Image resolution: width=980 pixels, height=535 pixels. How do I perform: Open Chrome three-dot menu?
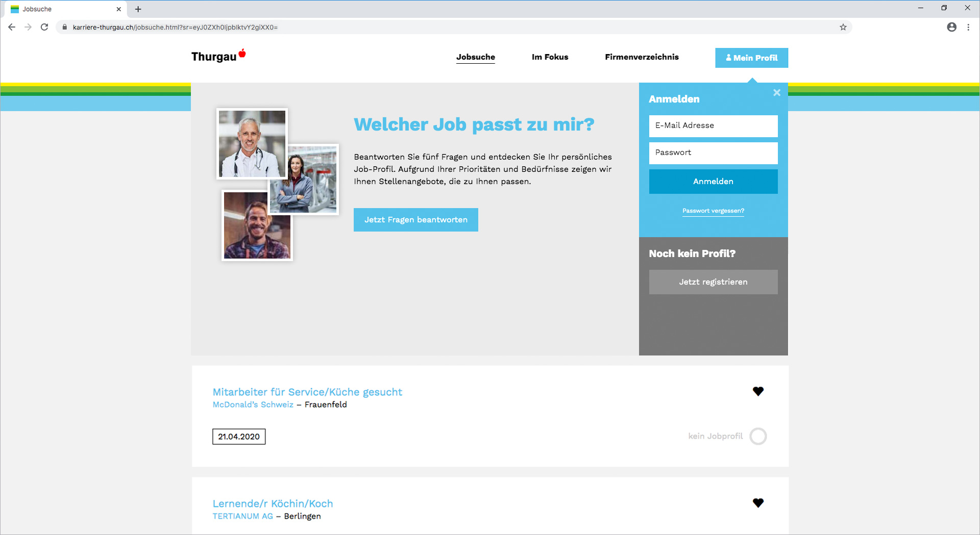click(968, 27)
